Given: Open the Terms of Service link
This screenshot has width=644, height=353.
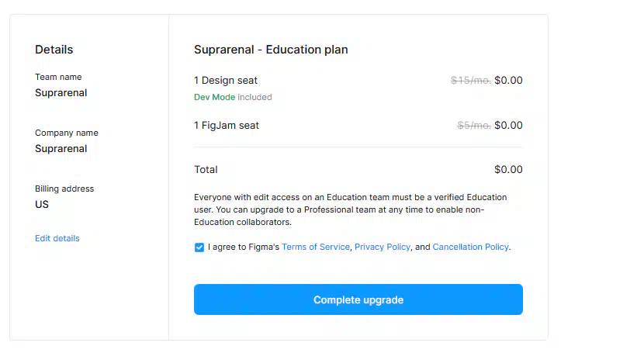Looking at the screenshot, I should (316, 247).
